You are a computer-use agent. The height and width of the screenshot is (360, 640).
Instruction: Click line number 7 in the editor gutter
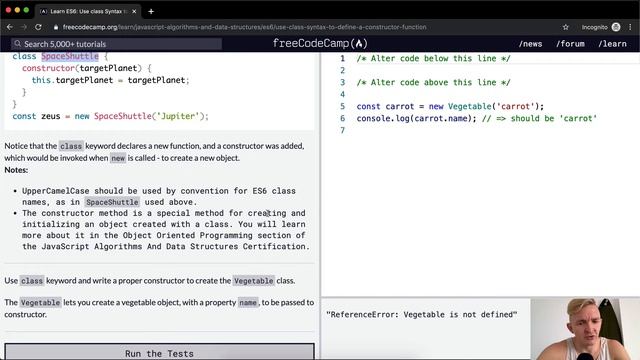(x=342, y=130)
